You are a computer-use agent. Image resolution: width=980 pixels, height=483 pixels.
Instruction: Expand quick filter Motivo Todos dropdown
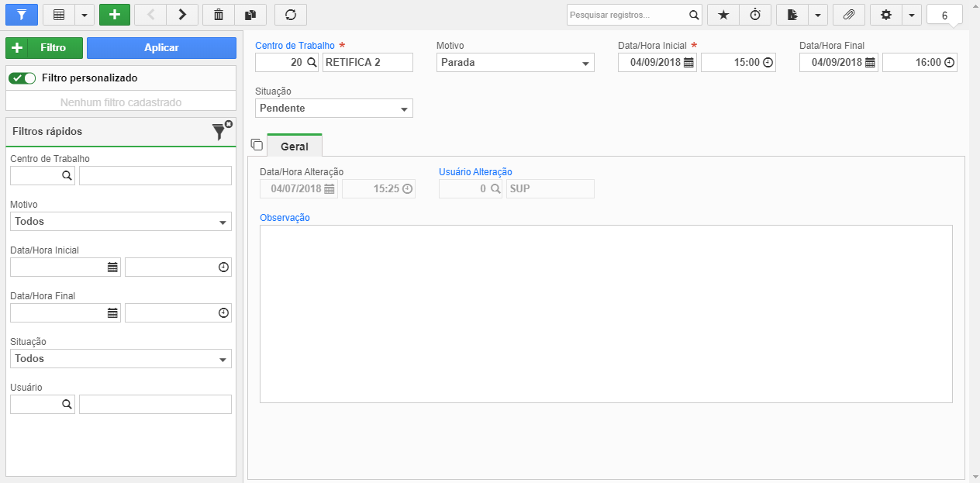pyautogui.click(x=121, y=222)
